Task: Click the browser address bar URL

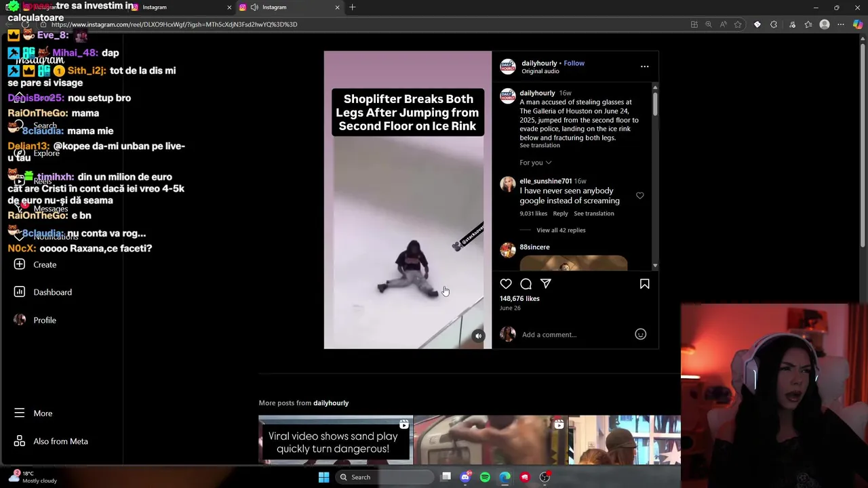Action: pyautogui.click(x=174, y=24)
